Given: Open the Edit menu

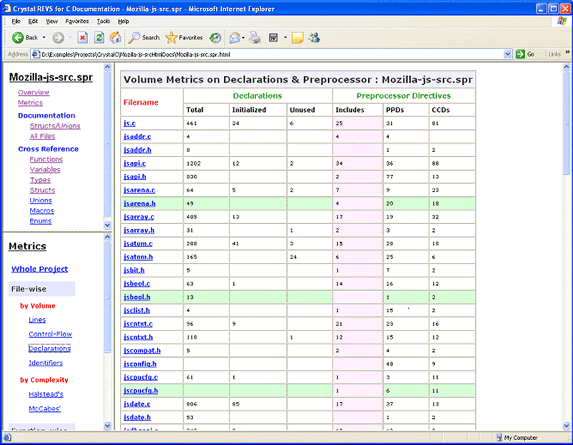Looking at the screenshot, I should (33, 21).
